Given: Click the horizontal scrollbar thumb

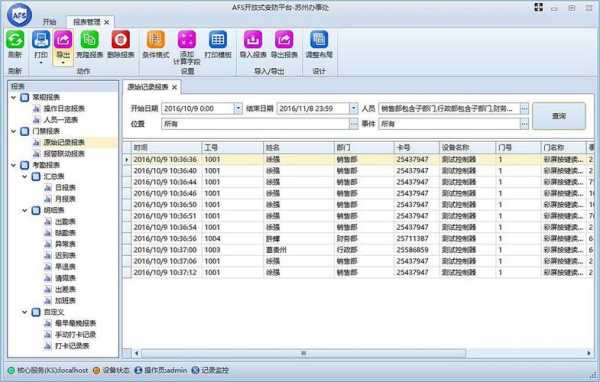Looking at the screenshot, I should (x=304, y=353).
